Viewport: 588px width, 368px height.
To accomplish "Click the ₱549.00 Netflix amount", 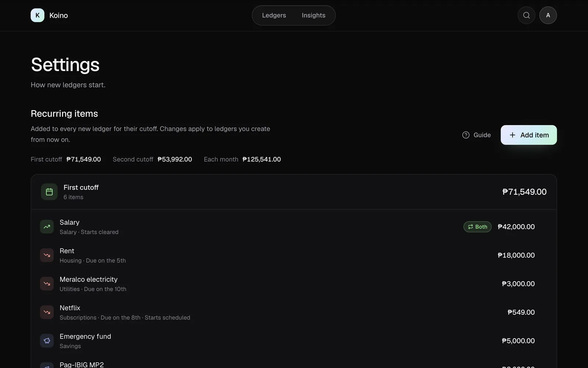I will (x=521, y=312).
